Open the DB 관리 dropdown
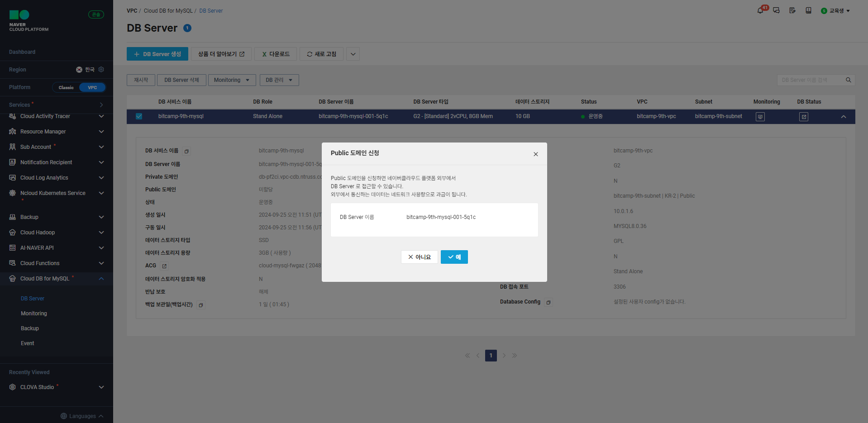 (279, 80)
